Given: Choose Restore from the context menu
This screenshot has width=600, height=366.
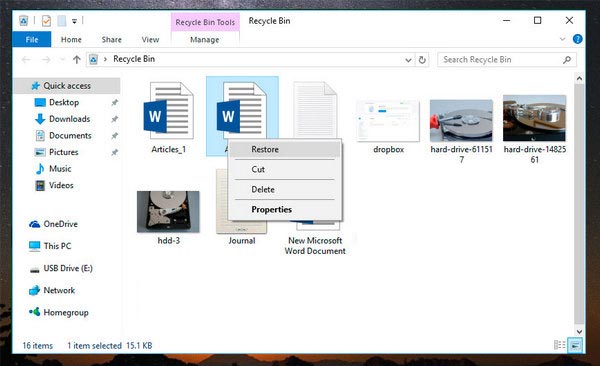Looking at the screenshot, I should 285,149.
